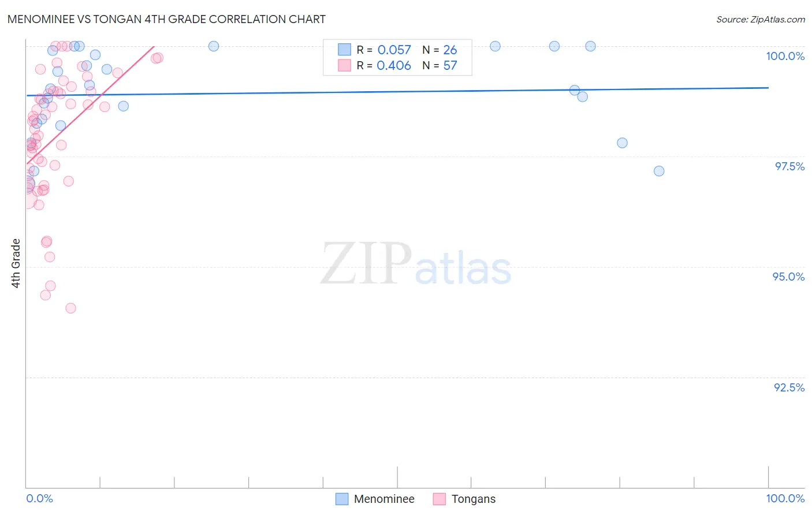Click the blue Menominee legend swatch at bottom
This screenshot has width=812, height=515.
pos(342,499)
